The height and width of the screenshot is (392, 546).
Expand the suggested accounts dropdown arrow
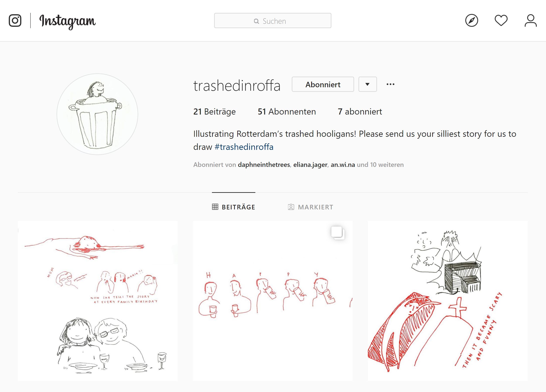coord(367,84)
